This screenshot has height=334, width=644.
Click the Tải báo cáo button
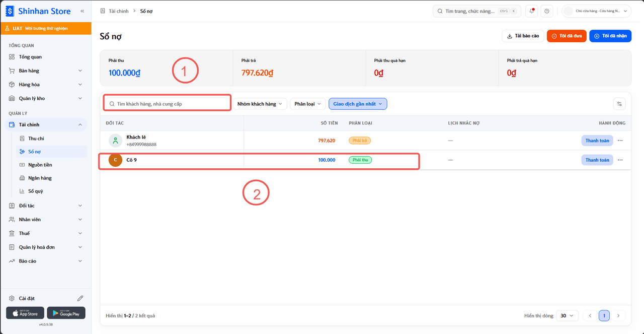(x=523, y=36)
